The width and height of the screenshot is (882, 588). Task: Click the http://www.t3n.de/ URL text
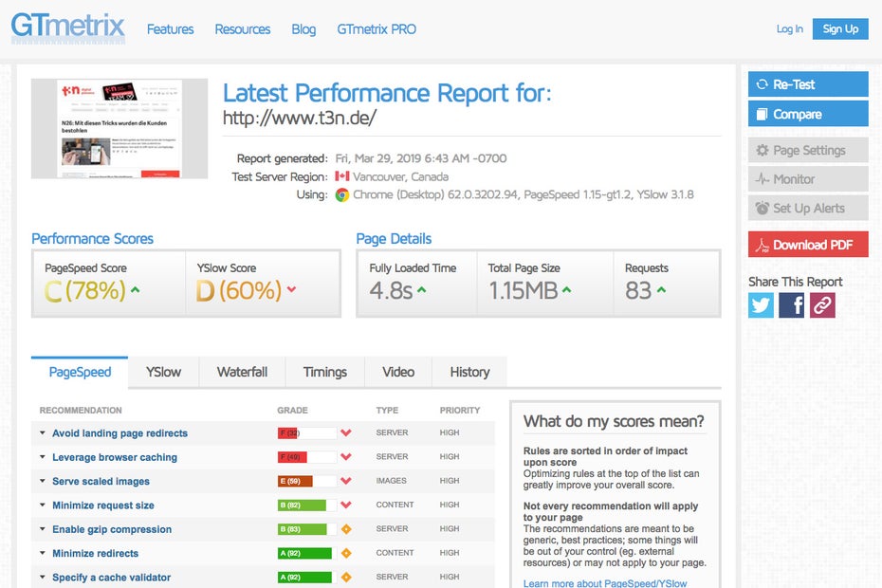pyautogui.click(x=300, y=119)
